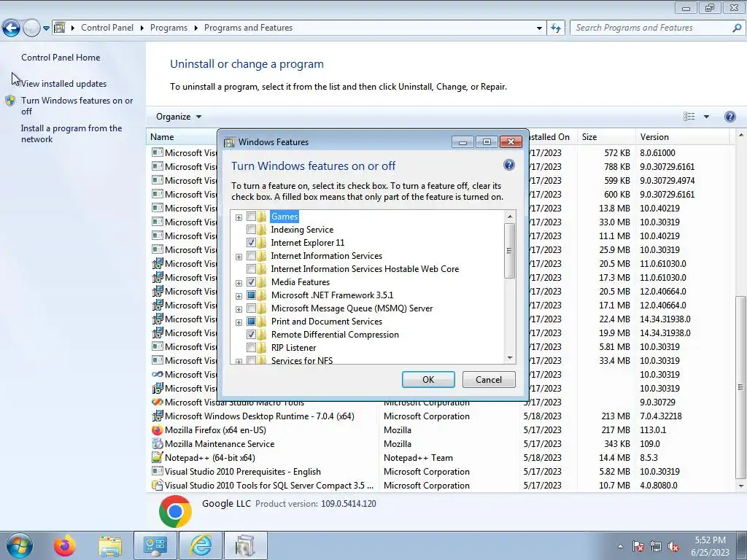The height and width of the screenshot is (560, 747).
Task: Enable the RIP Listener checkbox
Action: (x=251, y=348)
